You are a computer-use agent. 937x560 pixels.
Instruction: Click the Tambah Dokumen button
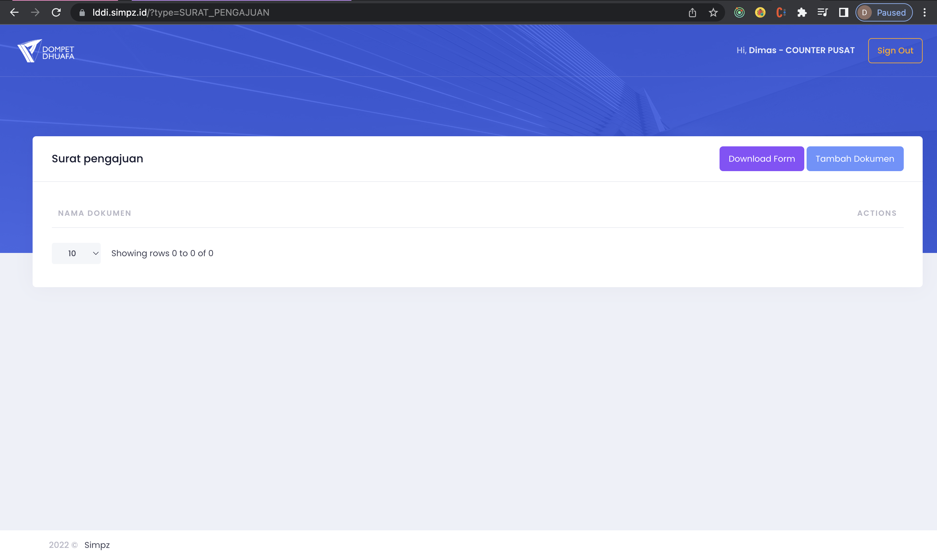(855, 159)
